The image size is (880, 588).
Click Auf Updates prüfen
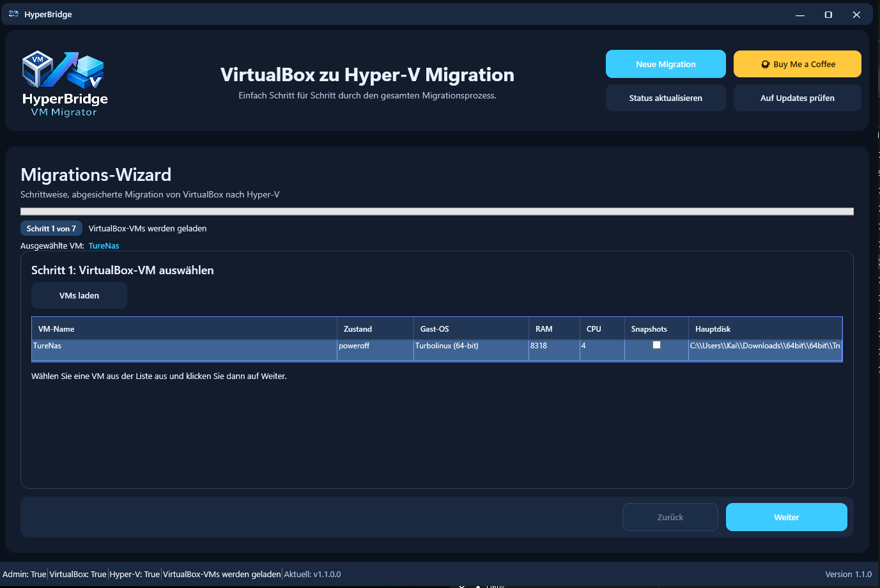(x=797, y=97)
